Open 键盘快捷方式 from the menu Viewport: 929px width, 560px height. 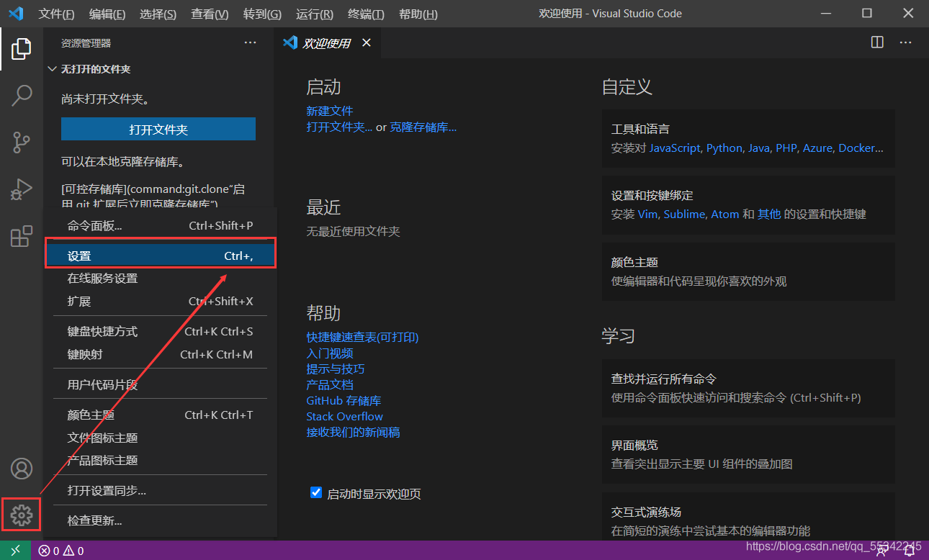[160, 332]
